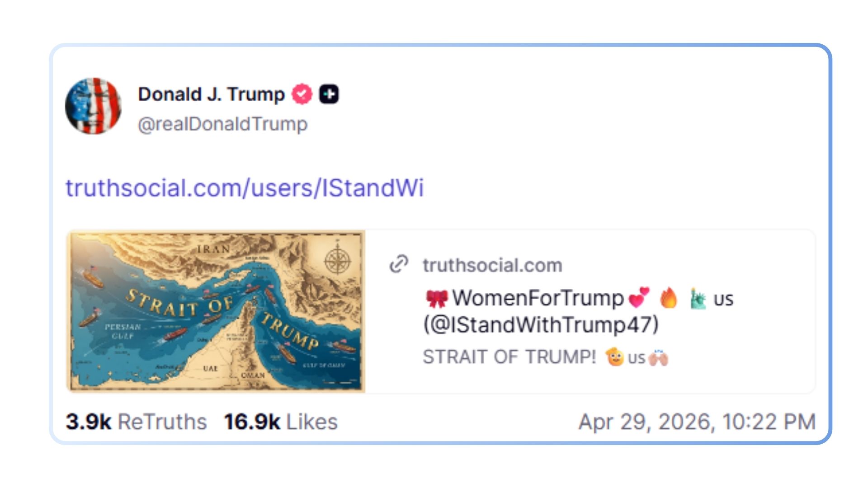Select the WomenForTrump card title

538,298
